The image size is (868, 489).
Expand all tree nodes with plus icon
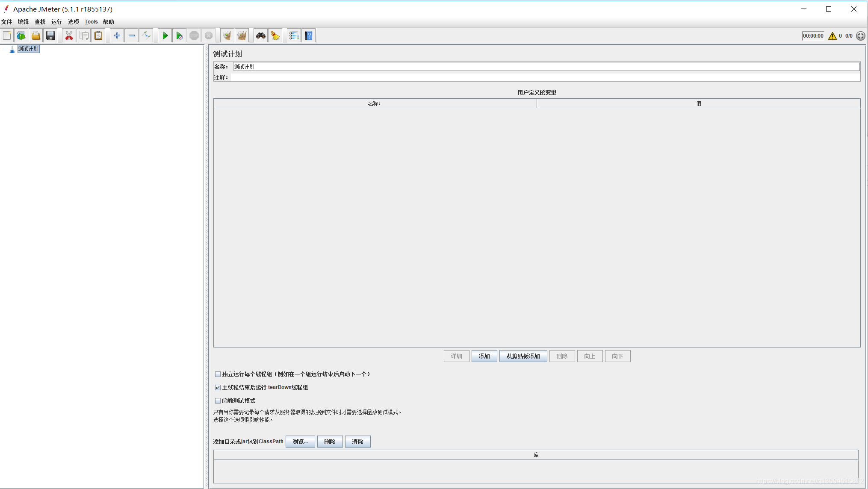(x=117, y=36)
